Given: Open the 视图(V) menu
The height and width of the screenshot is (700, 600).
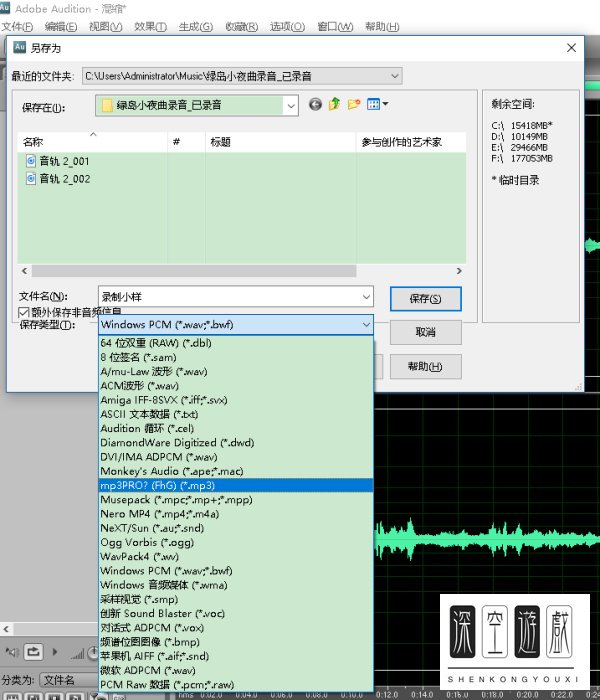Looking at the screenshot, I should [x=105, y=27].
